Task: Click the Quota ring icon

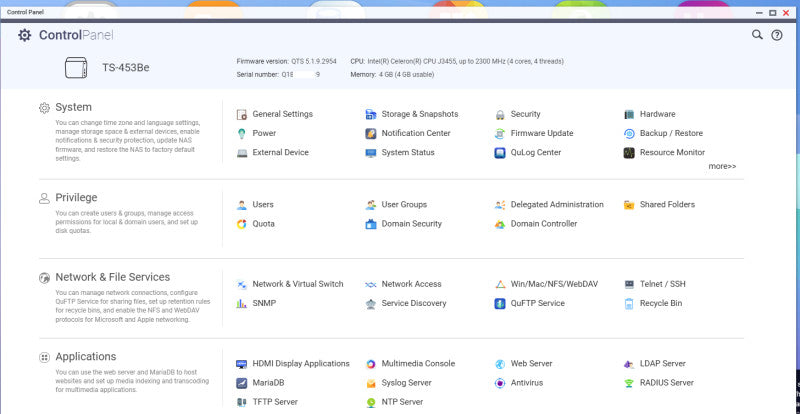Action: tap(242, 224)
